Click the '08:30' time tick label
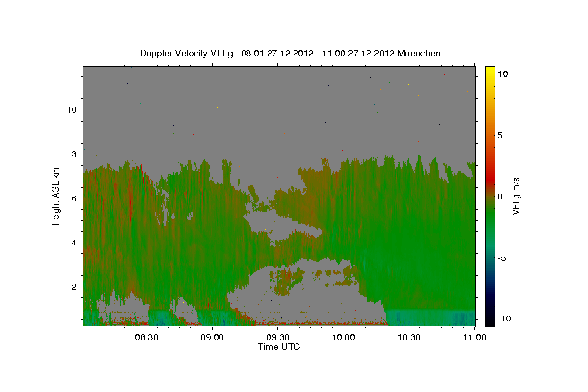Screen dimensions: 588x392 pyautogui.click(x=147, y=337)
